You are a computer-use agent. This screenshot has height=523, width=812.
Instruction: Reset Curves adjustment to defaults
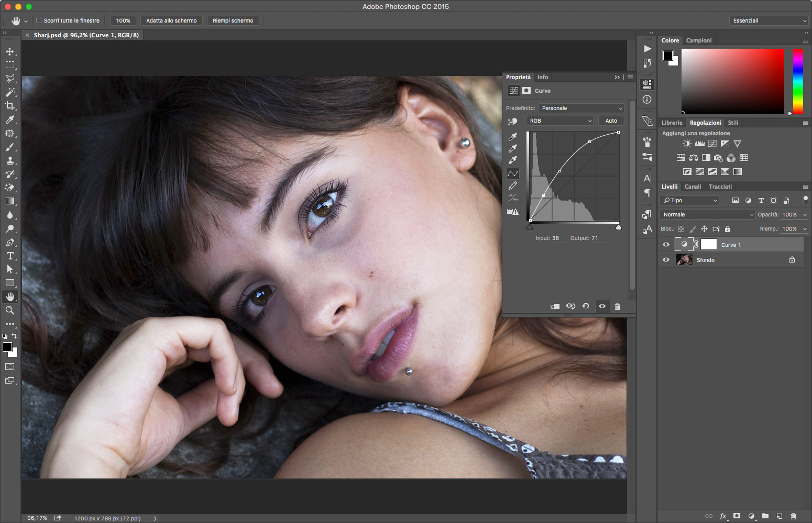click(x=586, y=307)
